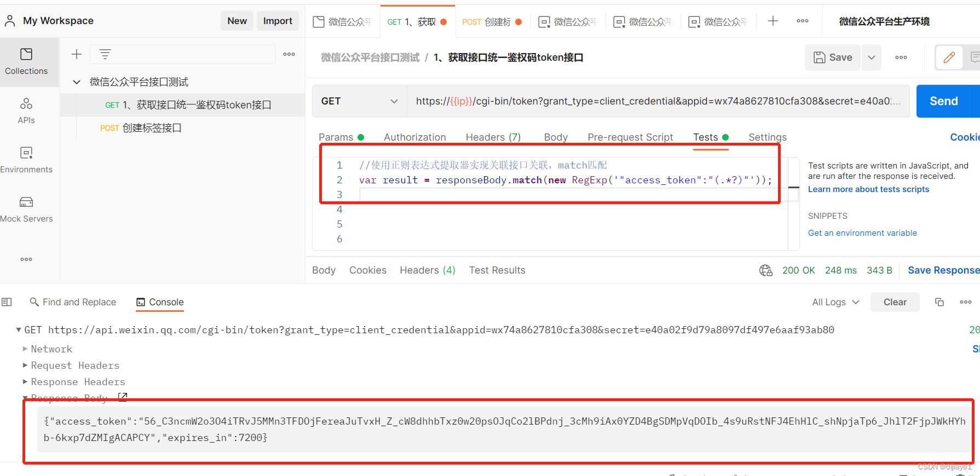Switch to the Authorization tab
The height and width of the screenshot is (476, 980).
click(x=415, y=137)
